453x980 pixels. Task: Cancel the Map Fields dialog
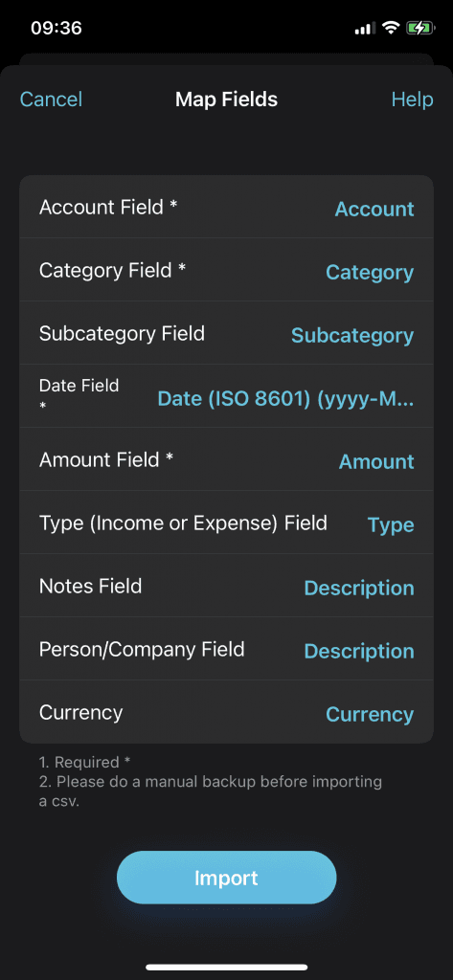(51, 100)
